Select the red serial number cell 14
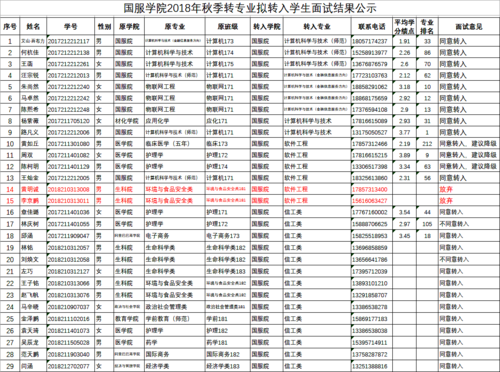The image size is (500, 372). pos(10,189)
